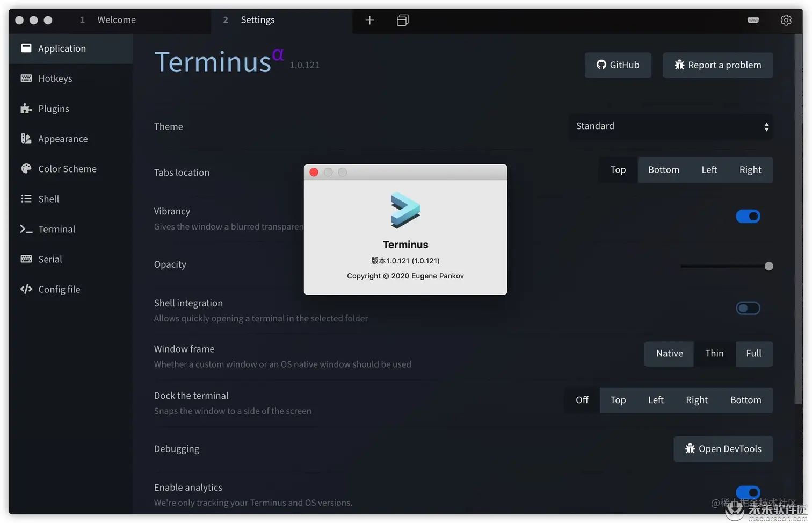This screenshot has width=812, height=523.
Task: Choose the Native window frame
Action: (669, 354)
